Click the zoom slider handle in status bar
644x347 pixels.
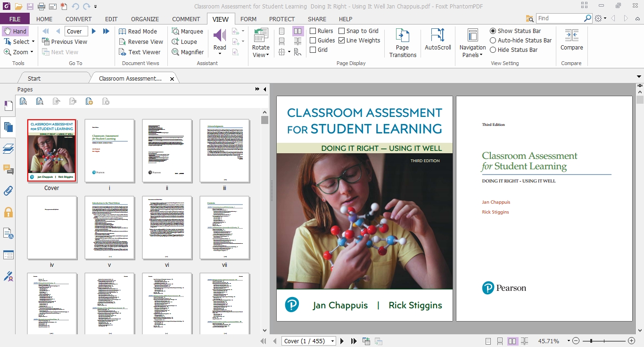(x=591, y=341)
